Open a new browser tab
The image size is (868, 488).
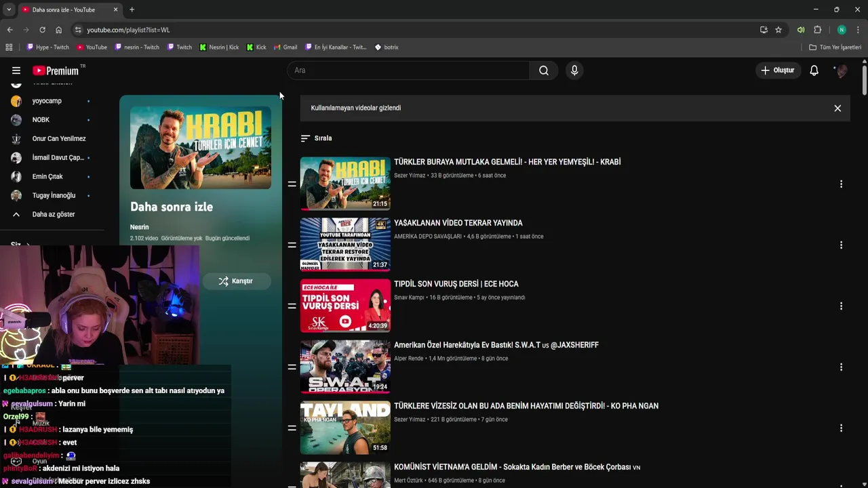(x=132, y=9)
